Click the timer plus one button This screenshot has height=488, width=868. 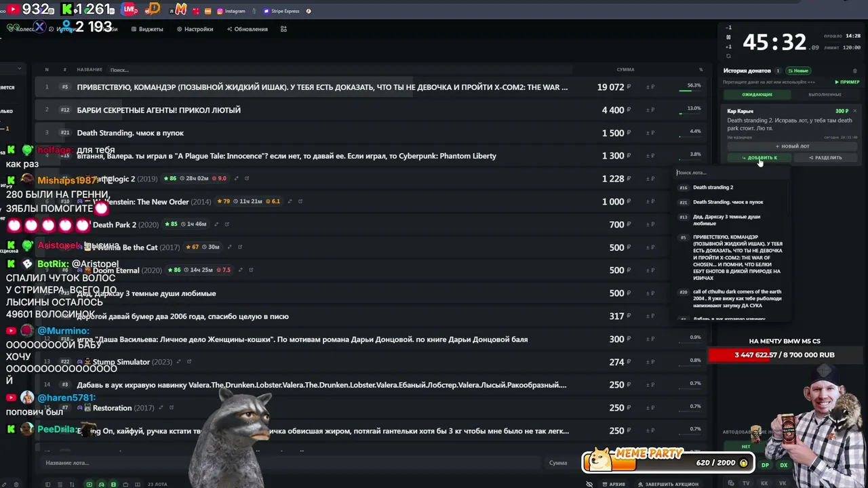coord(728,47)
